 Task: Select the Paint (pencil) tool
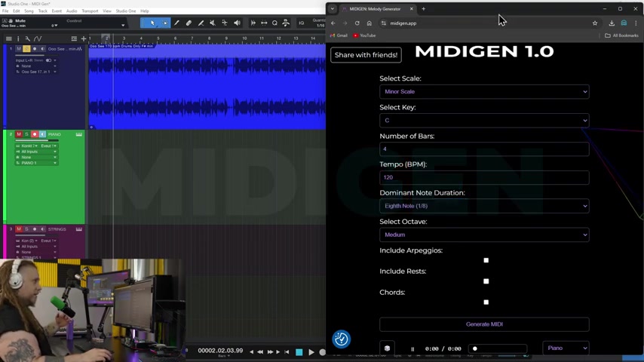pos(176,23)
